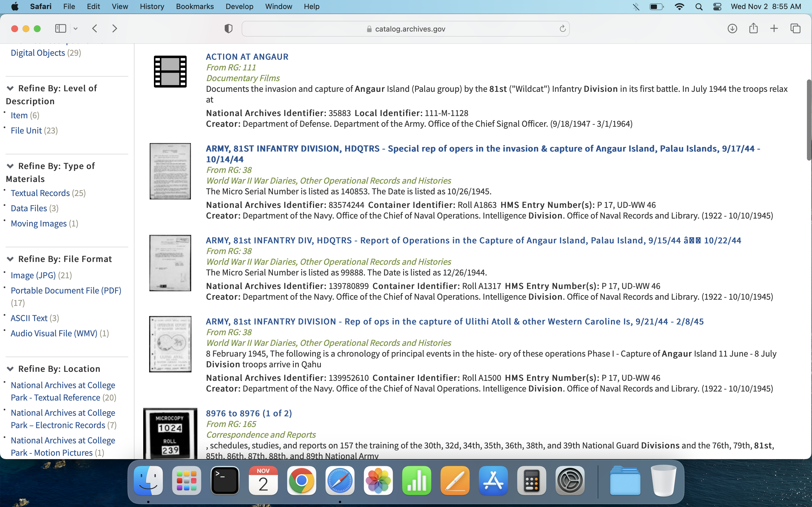Click the Share toolbar icon
The height and width of the screenshot is (507, 812).
tap(753, 28)
